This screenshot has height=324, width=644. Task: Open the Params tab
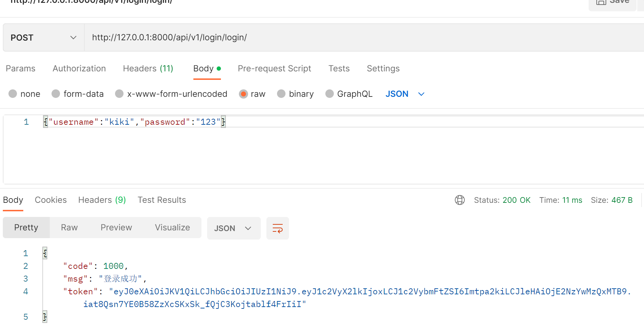pos(20,69)
